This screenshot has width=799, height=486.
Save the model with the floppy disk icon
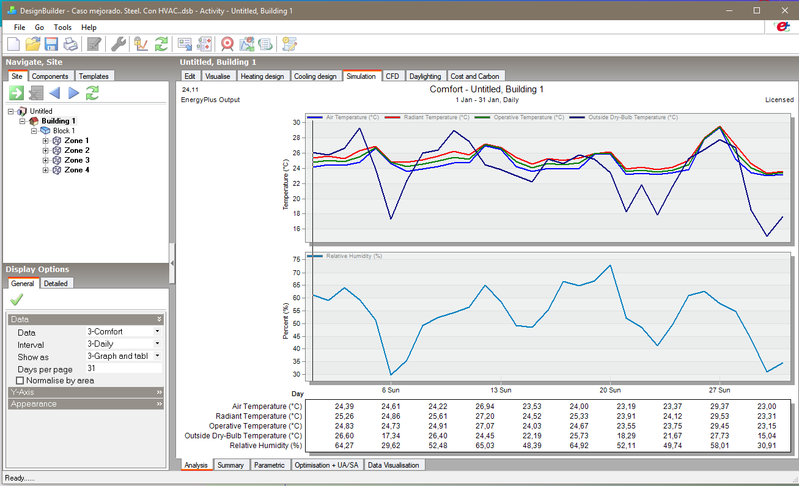51,44
